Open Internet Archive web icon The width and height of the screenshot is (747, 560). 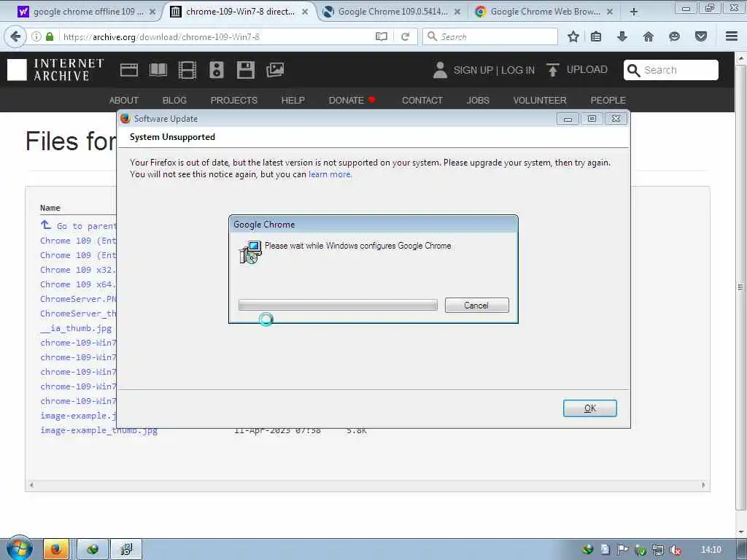click(x=128, y=70)
